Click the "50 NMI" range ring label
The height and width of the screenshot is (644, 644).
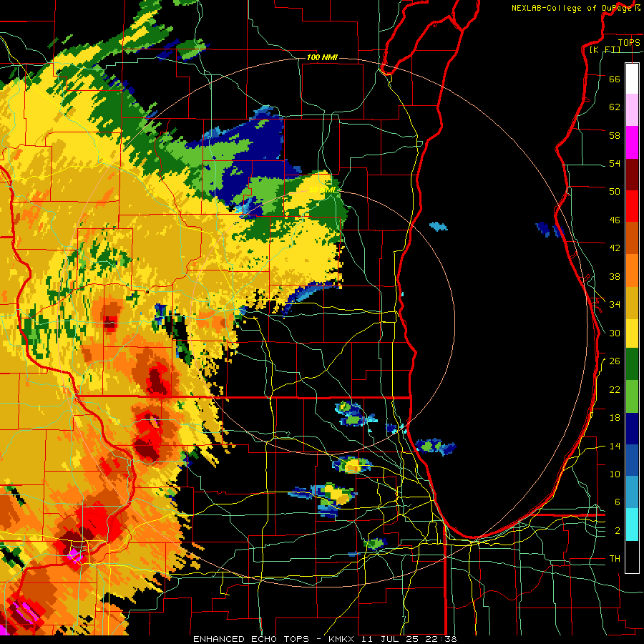[x=323, y=190]
